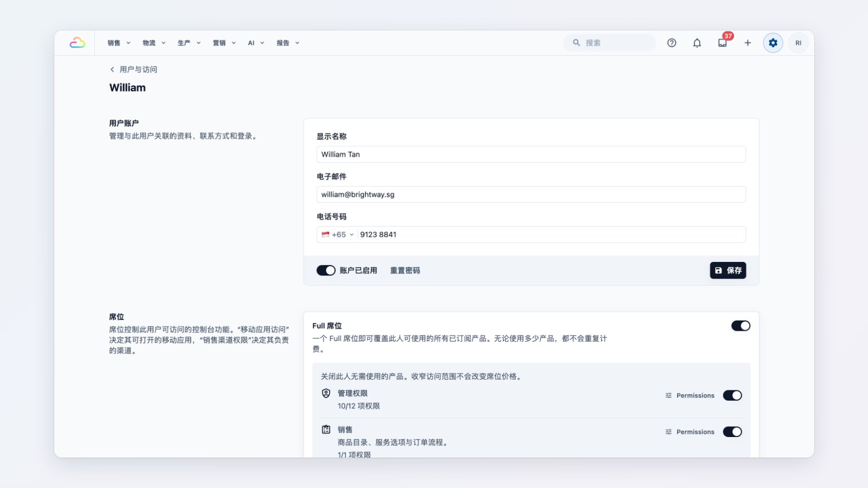This screenshot has width=868, height=488.
Task: Expand the 报告 menu
Action: pos(288,43)
